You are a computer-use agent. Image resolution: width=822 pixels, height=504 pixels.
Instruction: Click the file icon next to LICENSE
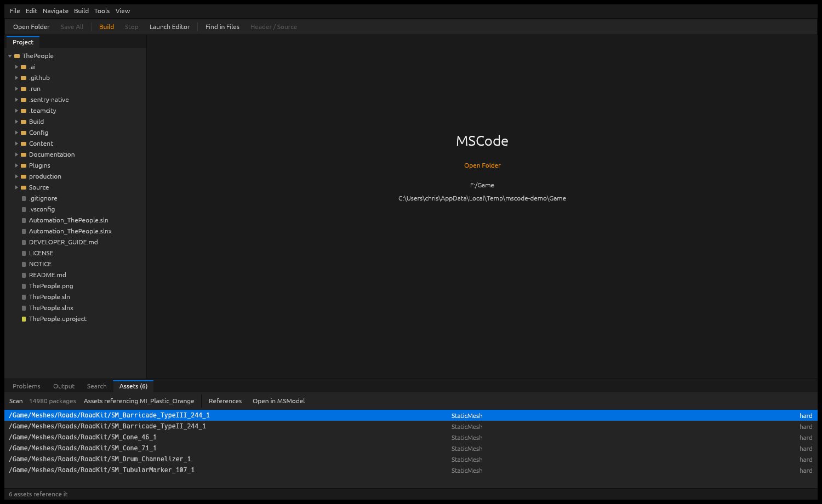(24, 253)
